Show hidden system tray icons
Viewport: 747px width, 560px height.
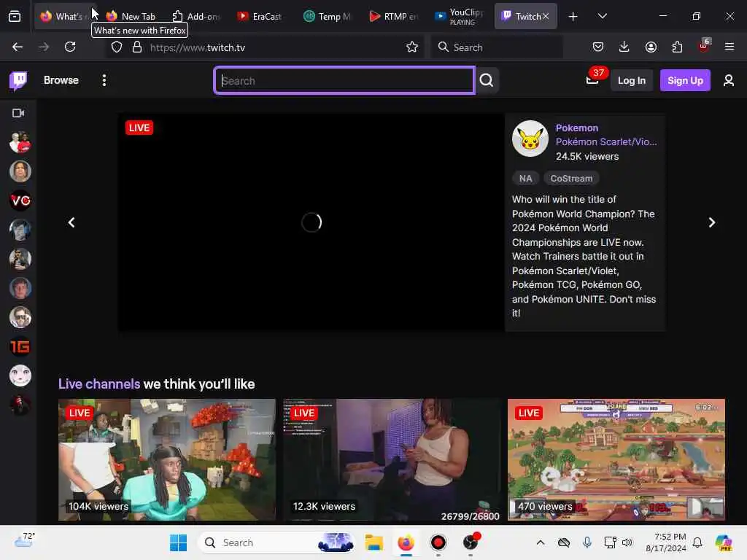click(x=541, y=542)
